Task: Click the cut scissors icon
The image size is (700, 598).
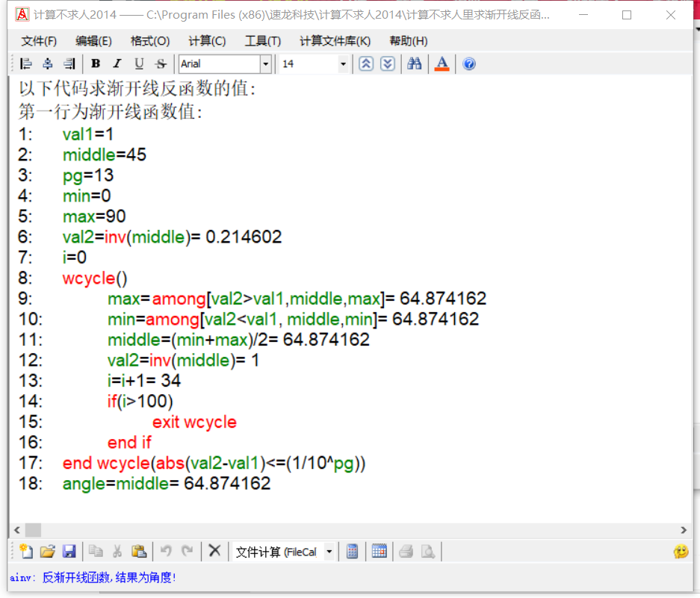Action: tap(117, 552)
